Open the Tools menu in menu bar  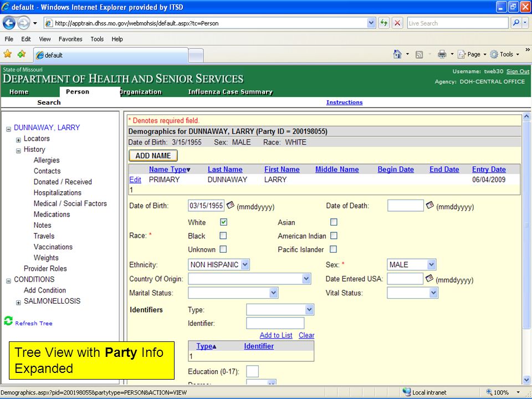pyautogui.click(x=97, y=39)
